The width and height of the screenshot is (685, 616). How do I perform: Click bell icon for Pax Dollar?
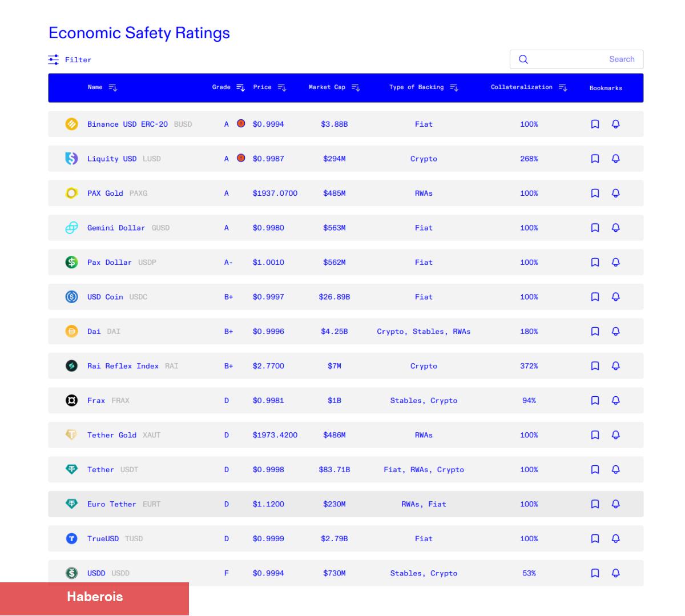tap(615, 262)
